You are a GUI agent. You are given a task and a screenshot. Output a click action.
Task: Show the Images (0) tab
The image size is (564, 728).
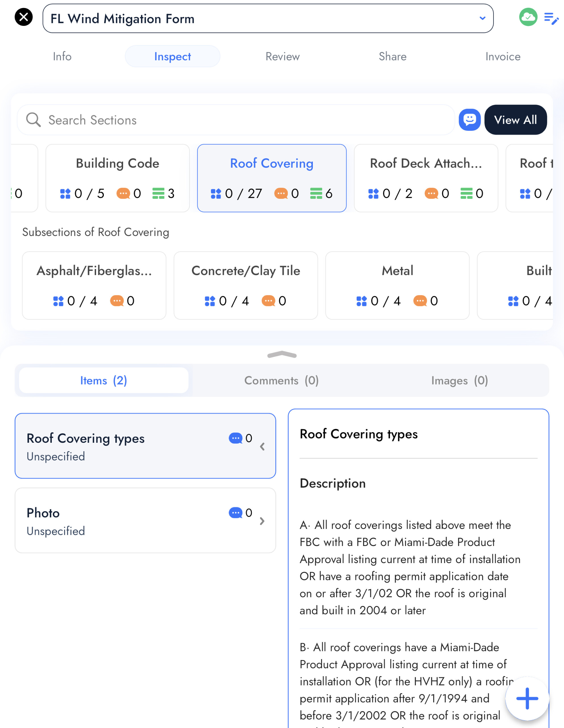(x=460, y=380)
